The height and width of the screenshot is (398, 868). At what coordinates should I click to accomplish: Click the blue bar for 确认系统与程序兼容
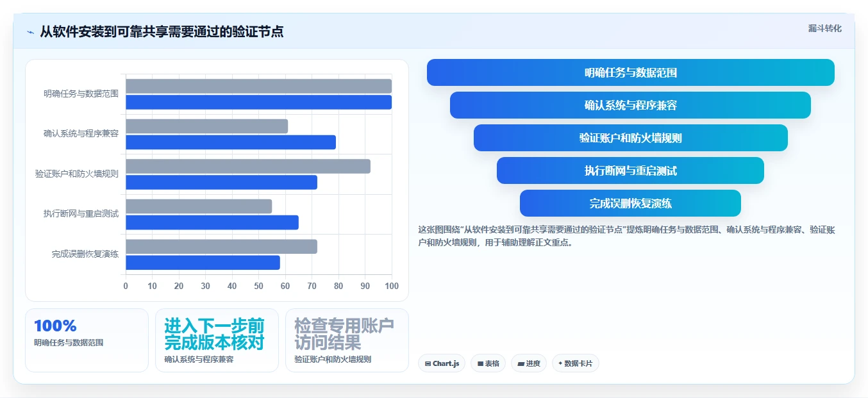pyautogui.click(x=231, y=142)
